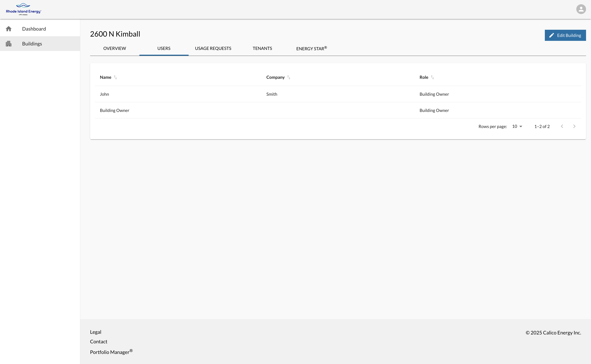Click the Dashboard home icon
This screenshot has height=364, width=591.
click(x=9, y=29)
